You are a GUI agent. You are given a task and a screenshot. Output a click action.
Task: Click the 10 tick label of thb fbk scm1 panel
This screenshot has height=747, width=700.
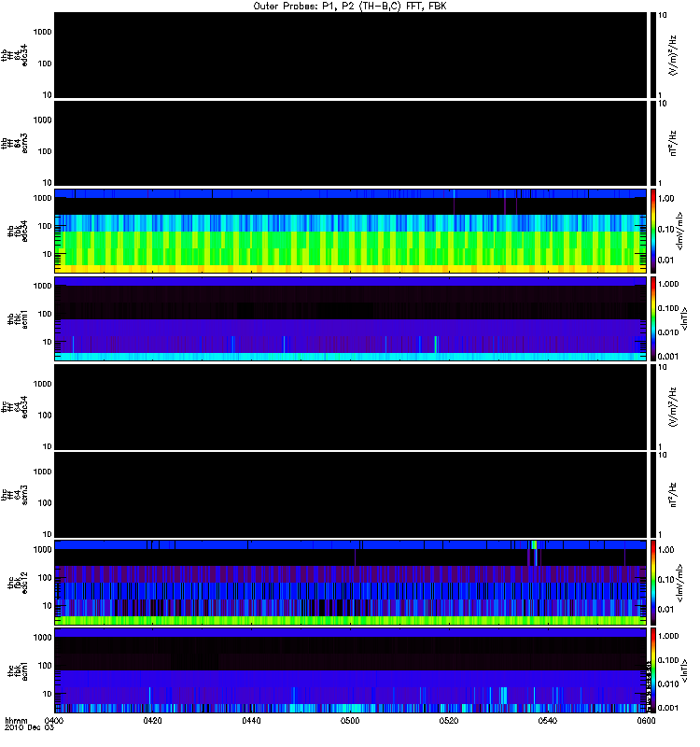coord(47,342)
